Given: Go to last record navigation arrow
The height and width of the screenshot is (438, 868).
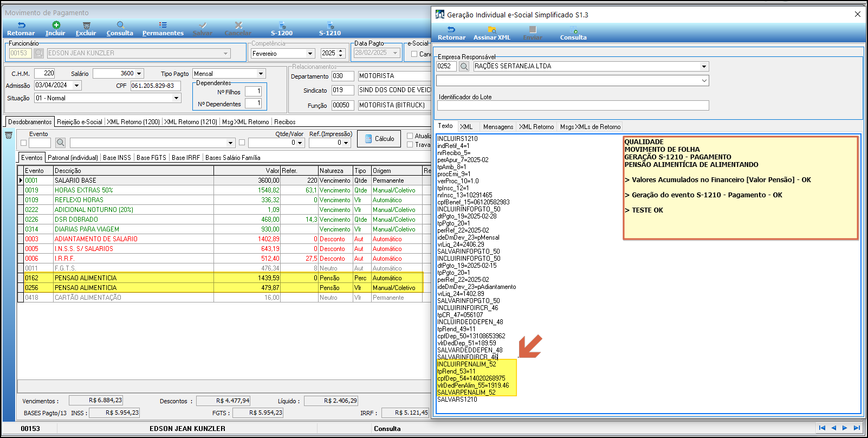Looking at the screenshot, I should (856, 428).
